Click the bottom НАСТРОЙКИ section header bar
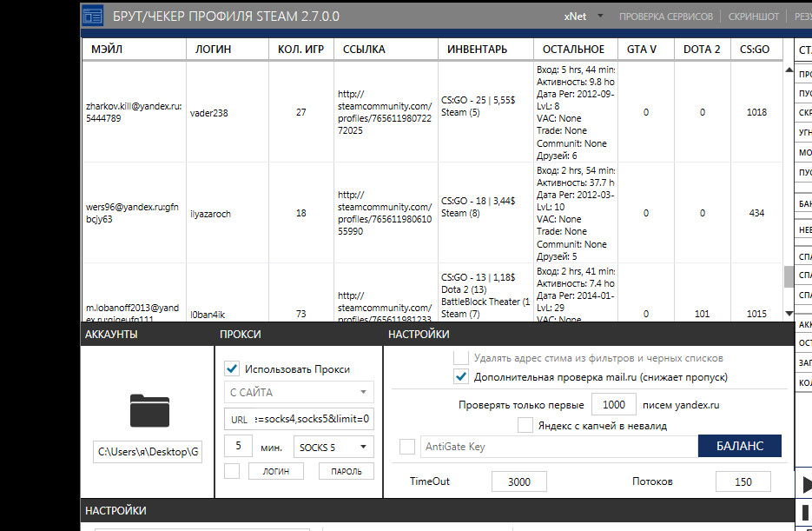The height and width of the screenshot is (531, 812). pyautogui.click(x=438, y=511)
